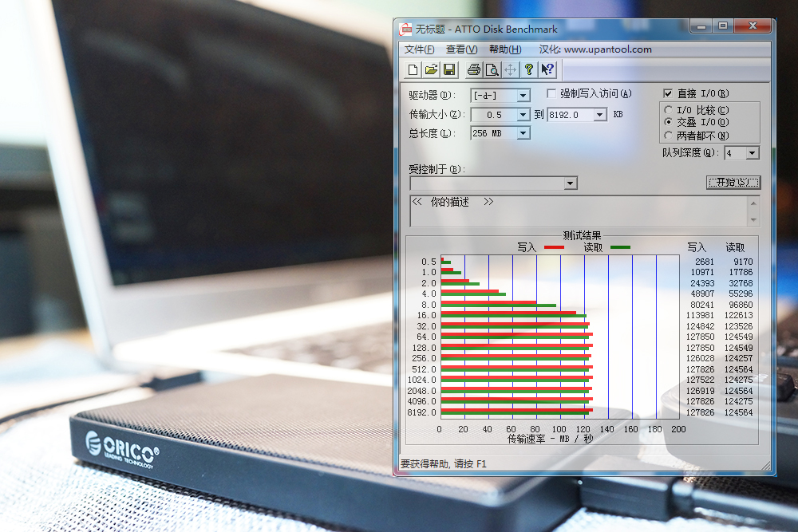Open the 文件(F) menu

tap(420, 49)
